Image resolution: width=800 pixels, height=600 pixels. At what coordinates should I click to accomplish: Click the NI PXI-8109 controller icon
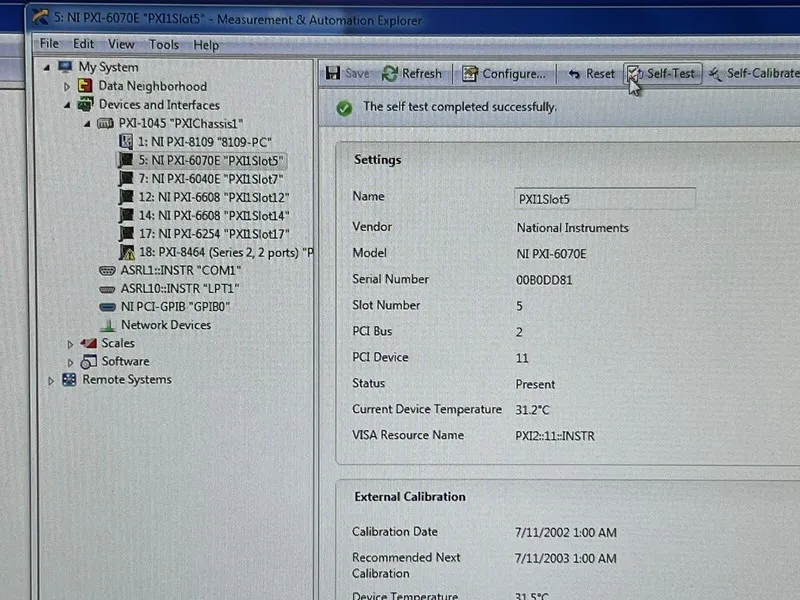pos(126,141)
